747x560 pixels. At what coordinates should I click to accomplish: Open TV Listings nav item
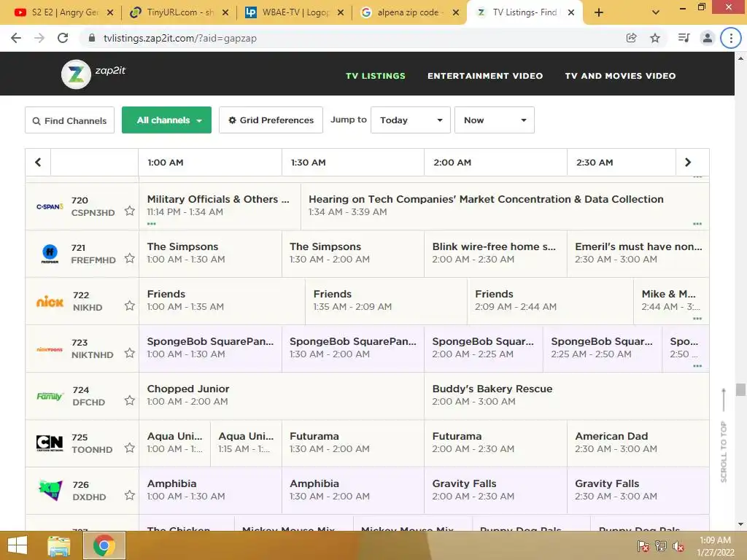[x=376, y=76]
